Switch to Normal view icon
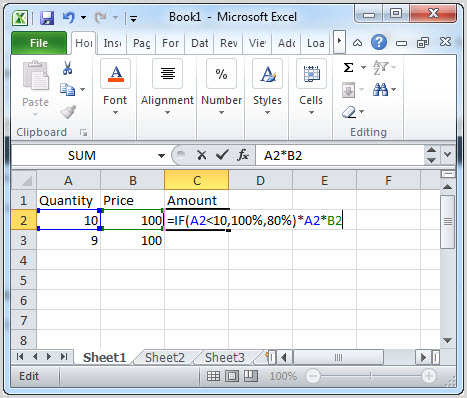Image resolution: width=467 pixels, height=398 pixels. click(x=213, y=376)
